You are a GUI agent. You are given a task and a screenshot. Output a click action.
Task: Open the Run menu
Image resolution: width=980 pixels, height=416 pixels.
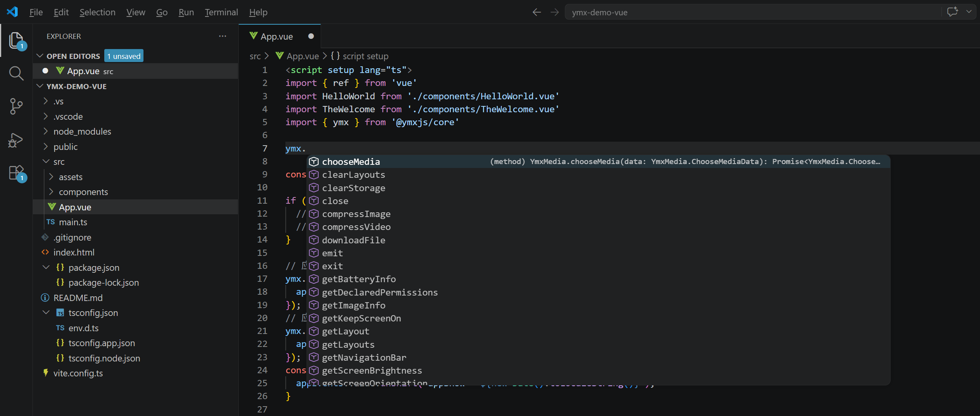pyautogui.click(x=186, y=12)
